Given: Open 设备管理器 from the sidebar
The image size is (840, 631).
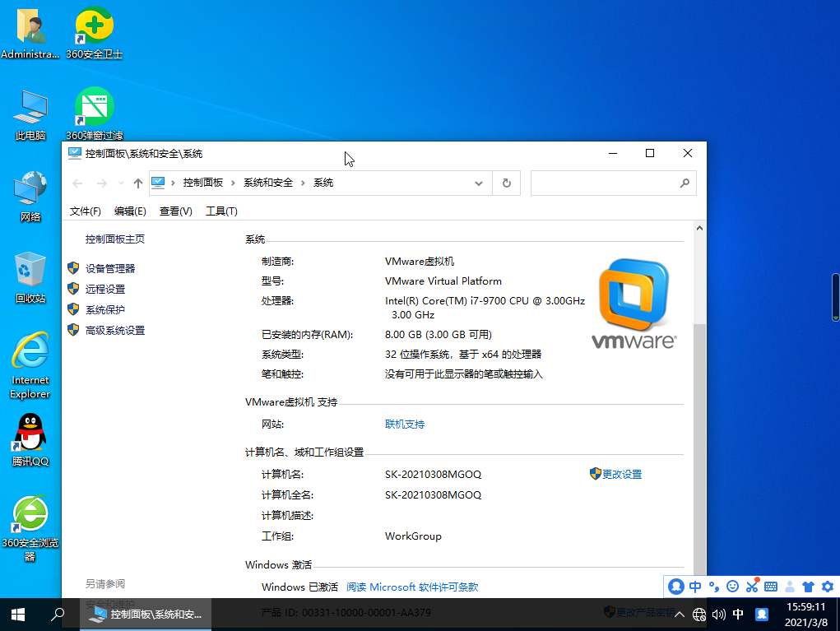Looking at the screenshot, I should [110, 268].
